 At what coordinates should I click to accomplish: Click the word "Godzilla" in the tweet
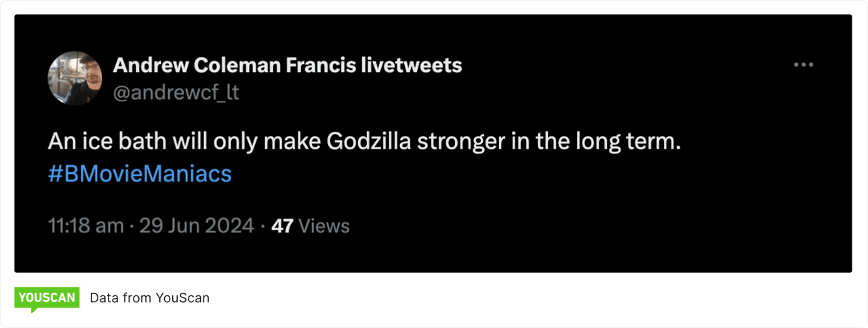(x=369, y=143)
